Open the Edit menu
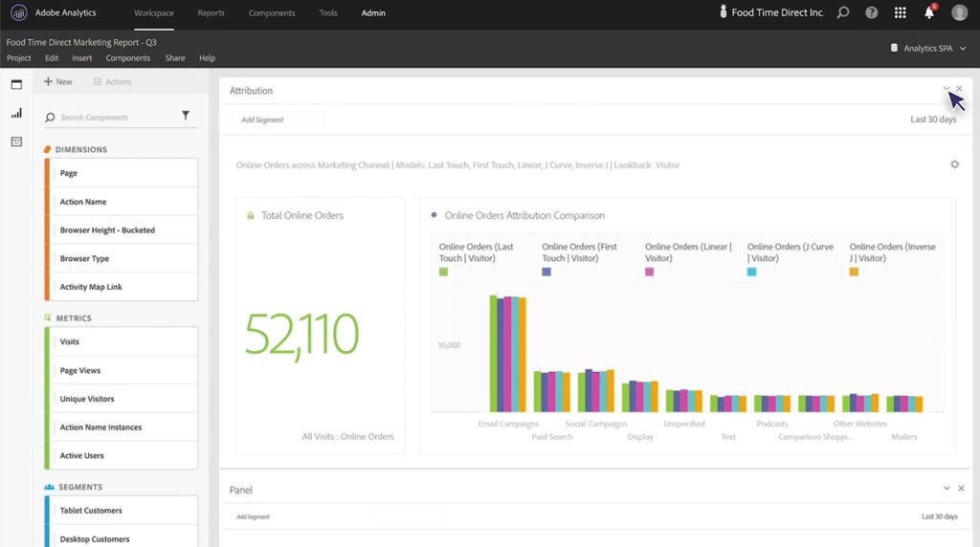 52,58
